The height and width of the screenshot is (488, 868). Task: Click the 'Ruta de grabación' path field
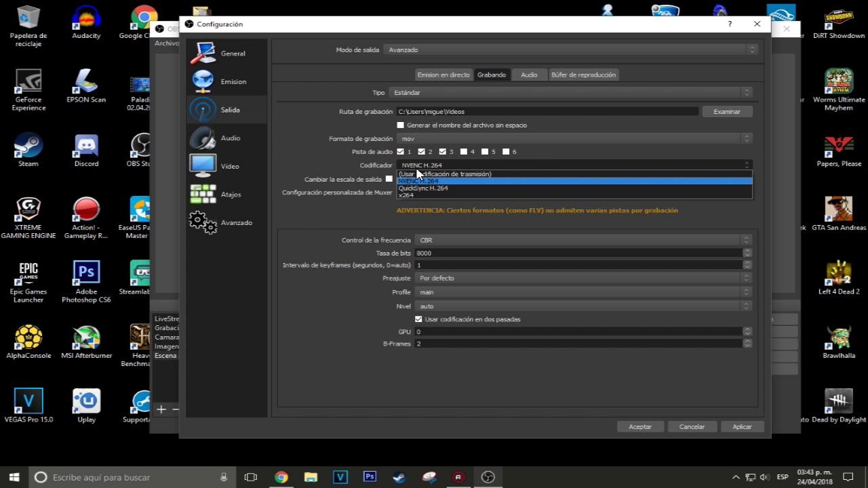[x=542, y=110]
